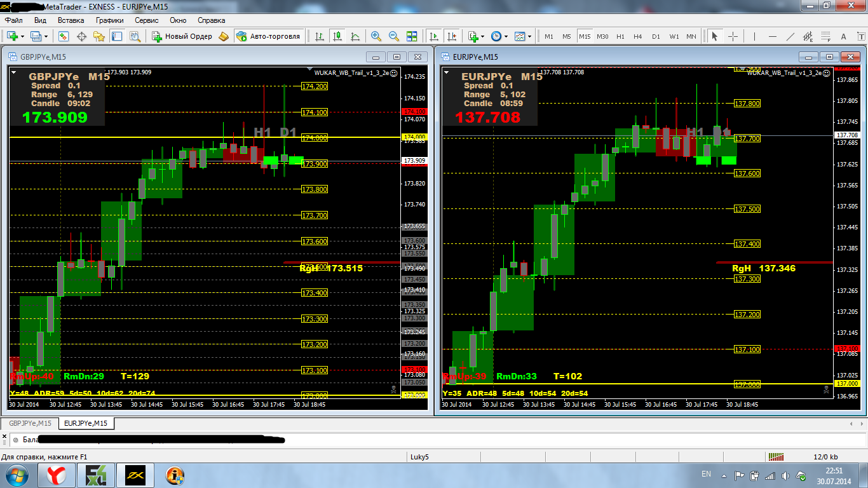Open the Strategy Tester magnifier icon
The height and width of the screenshot is (488, 868).
click(134, 36)
